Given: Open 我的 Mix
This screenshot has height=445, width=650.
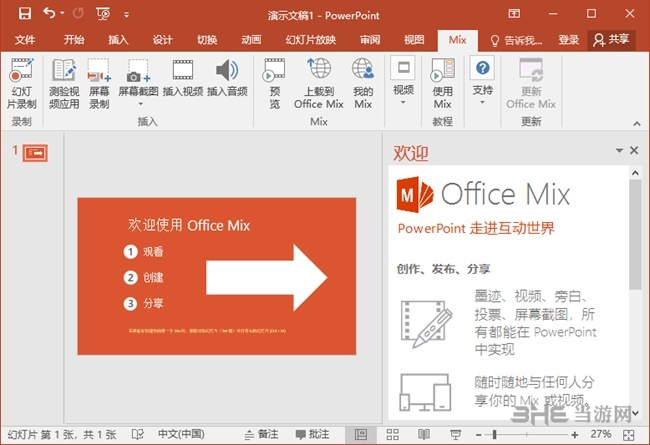Looking at the screenshot, I should click(363, 84).
